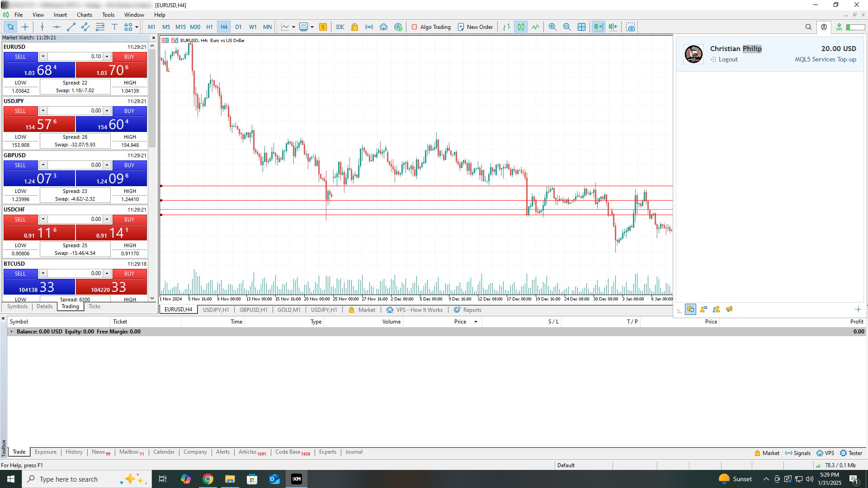This screenshot has width=868, height=488.
Task: Open the indicators list dropdown arrow
Action: [x=293, y=27]
